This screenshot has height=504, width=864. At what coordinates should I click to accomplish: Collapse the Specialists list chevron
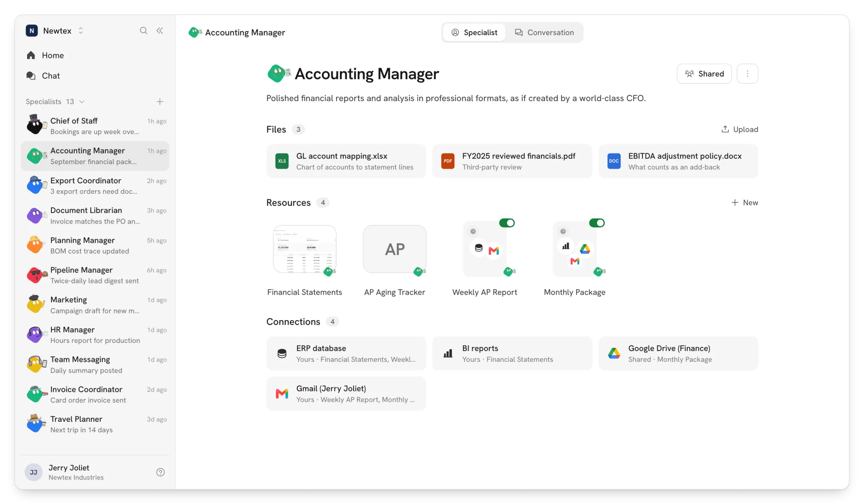tap(82, 102)
